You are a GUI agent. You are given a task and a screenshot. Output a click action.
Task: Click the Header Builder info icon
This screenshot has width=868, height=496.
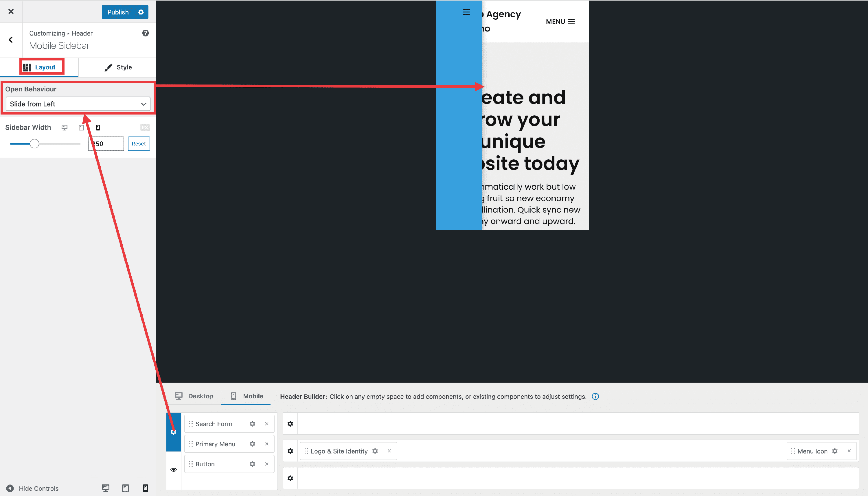point(595,397)
